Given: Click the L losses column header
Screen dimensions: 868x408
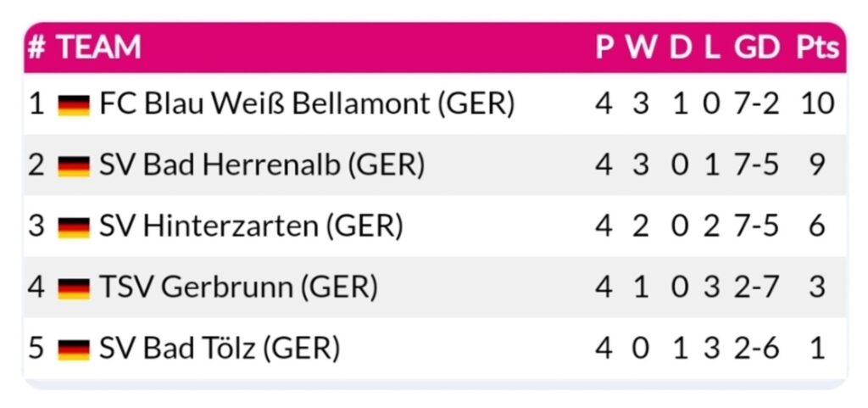Looking at the screenshot, I should click(712, 48).
